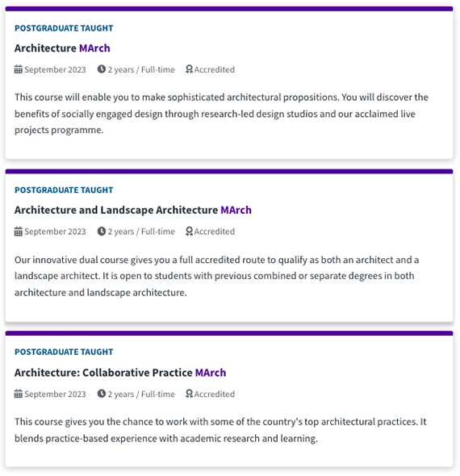
Task: Click September 2023 date on Collaborative Practice card
Action: [55, 394]
